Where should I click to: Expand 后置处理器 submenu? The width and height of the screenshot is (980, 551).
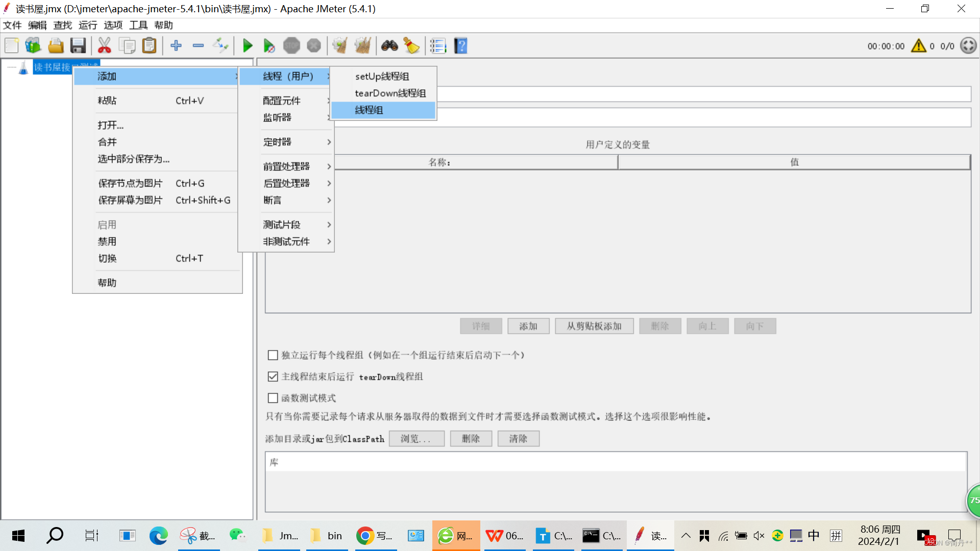(286, 183)
